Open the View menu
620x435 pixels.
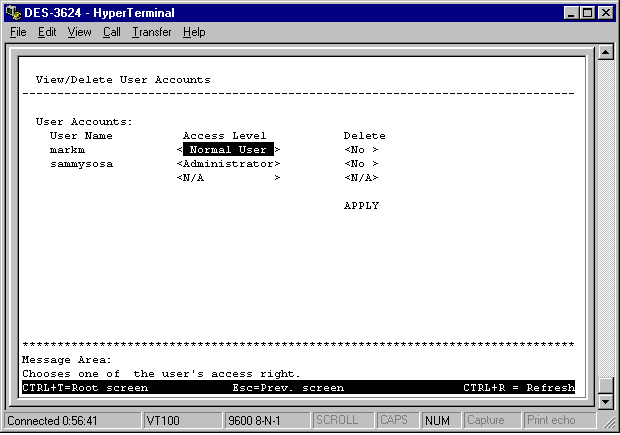click(x=79, y=32)
